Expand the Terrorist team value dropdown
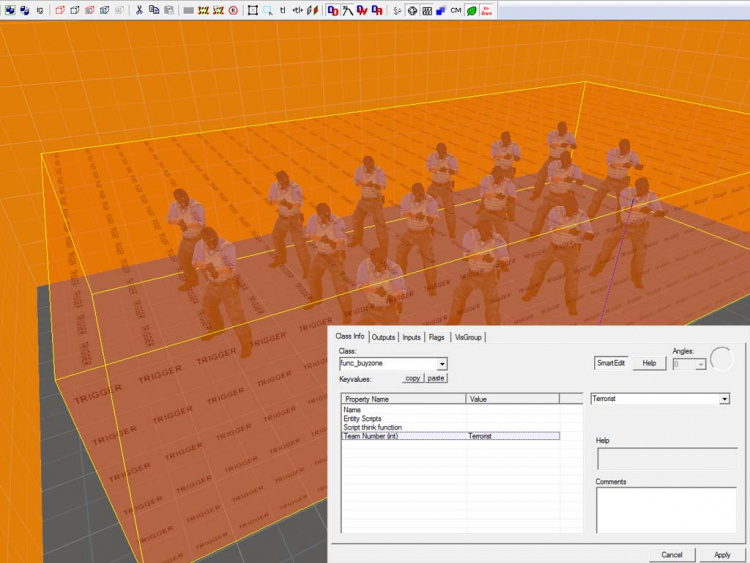The height and width of the screenshot is (563, 750). [724, 399]
